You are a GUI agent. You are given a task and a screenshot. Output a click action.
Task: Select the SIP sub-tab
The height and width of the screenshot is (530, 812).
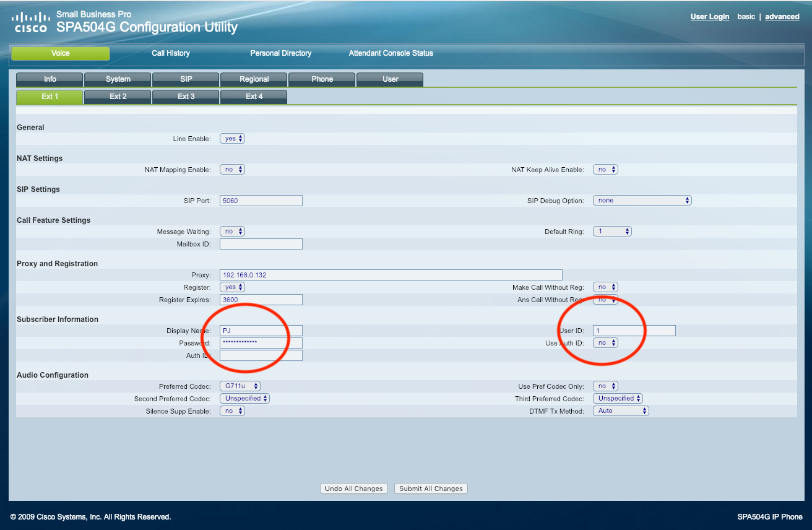[x=186, y=79]
